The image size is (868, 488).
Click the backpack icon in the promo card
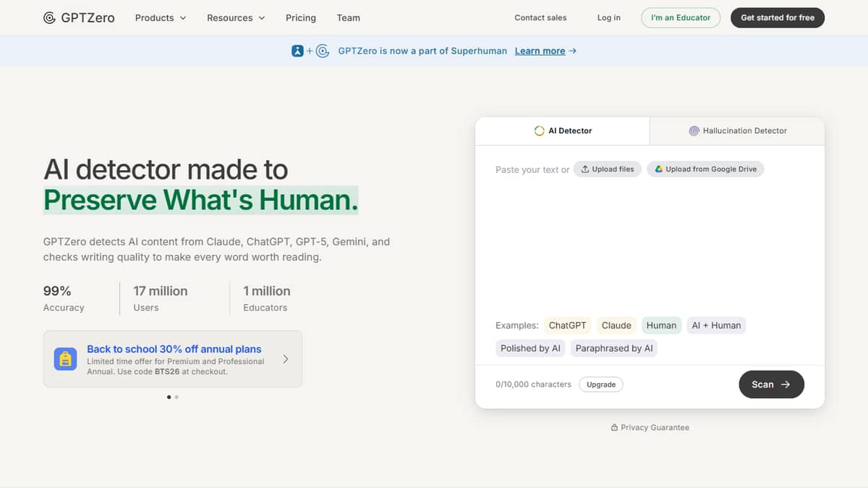65,359
